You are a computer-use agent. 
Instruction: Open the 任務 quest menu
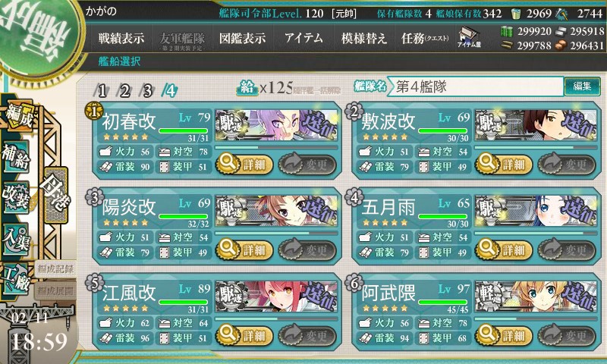(425, 38)
